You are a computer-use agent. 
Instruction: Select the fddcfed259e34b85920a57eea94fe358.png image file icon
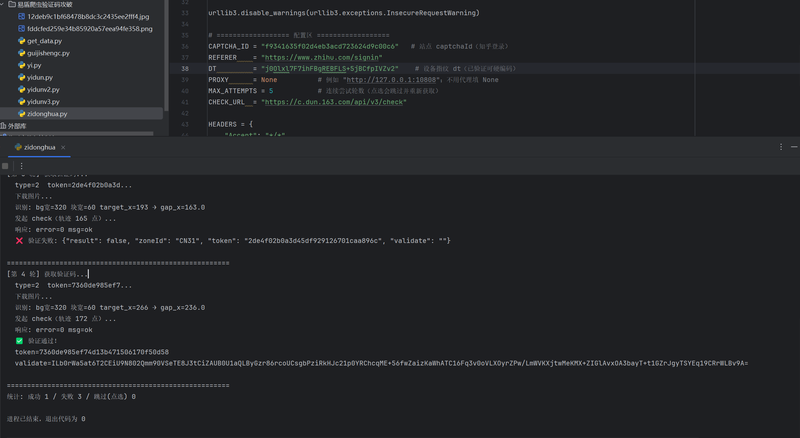(x=21, y=29)
